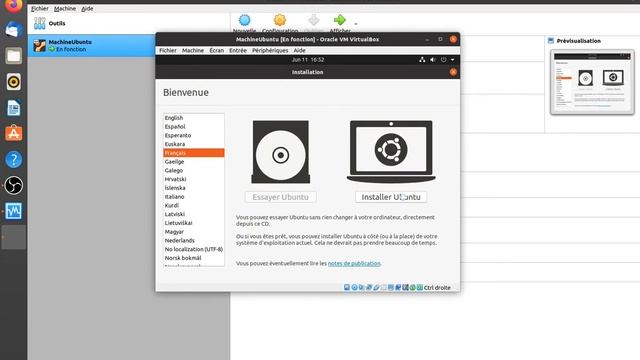Expand the system menu arrow in Ubuntu's top bar

pos(453,60)
